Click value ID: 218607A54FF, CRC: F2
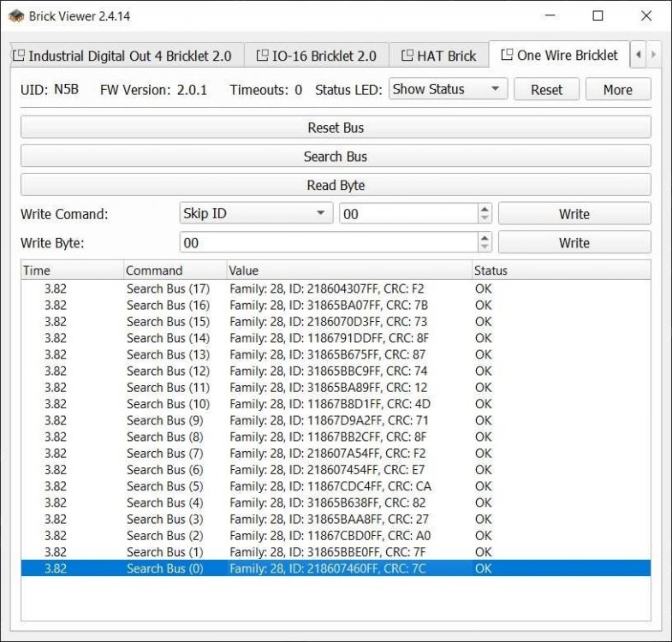The width and height of the screenshot is (672, 642). pyautogui.click(x=357, y=453)
